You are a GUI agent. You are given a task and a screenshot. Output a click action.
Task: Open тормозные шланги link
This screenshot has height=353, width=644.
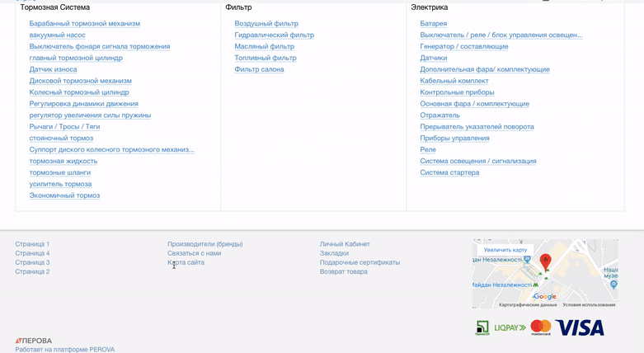[59, 172]
